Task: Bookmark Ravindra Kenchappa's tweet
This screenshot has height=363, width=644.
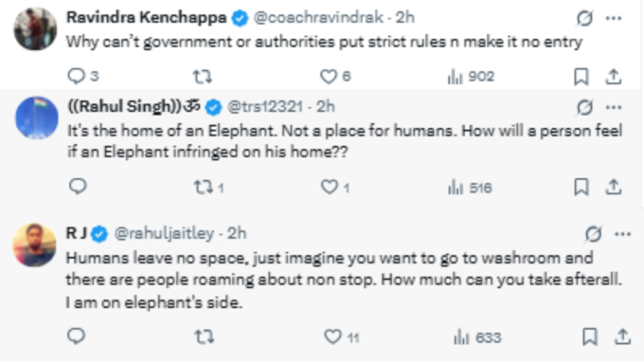Action: [581, 77]
